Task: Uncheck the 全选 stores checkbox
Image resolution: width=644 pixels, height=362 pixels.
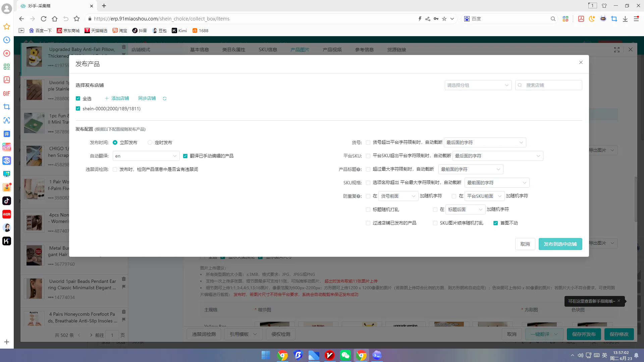Action: 78,99
